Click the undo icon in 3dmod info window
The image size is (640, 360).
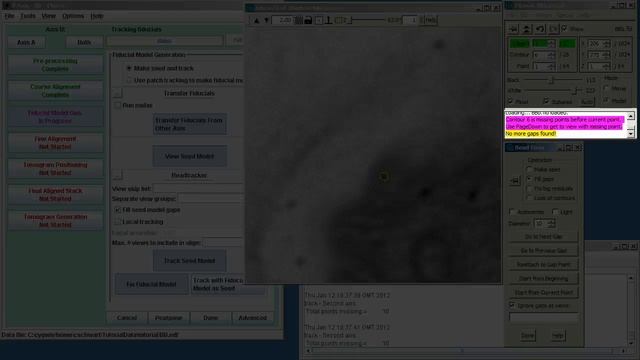tap(540, 29)
